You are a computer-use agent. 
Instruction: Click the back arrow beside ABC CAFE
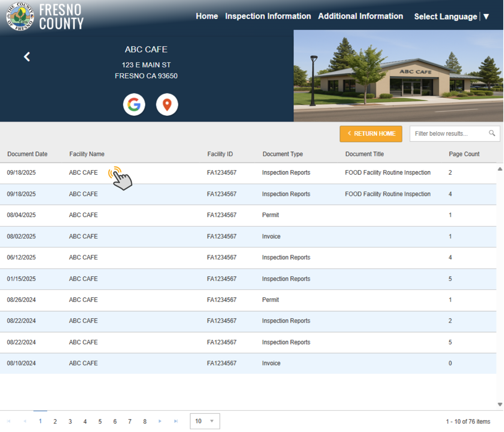tap(27, 57)
